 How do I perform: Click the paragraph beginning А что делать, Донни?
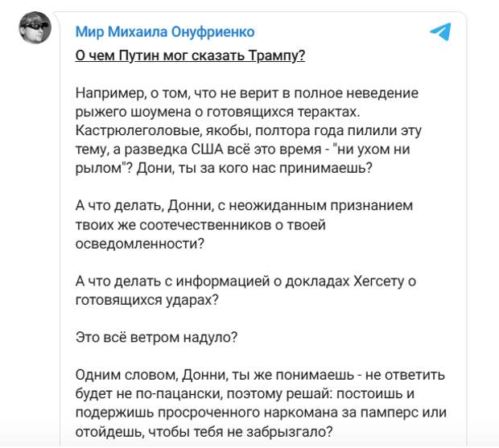click(x=244, y=224)
